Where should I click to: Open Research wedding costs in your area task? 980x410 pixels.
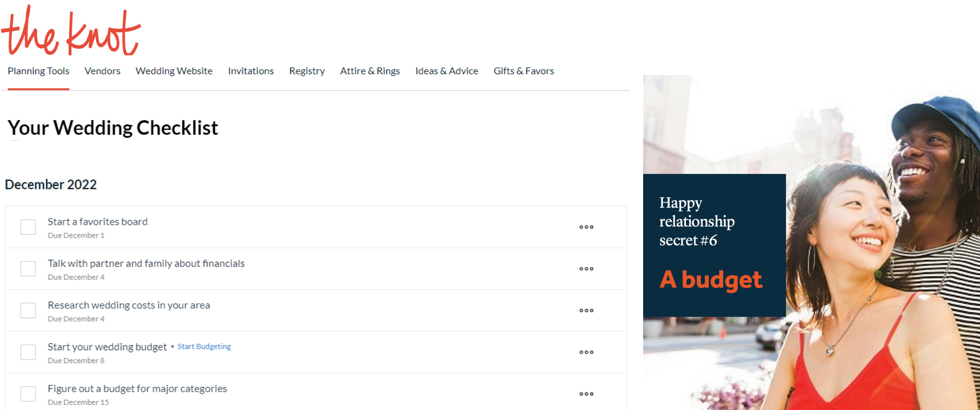click(x=128, y=305)
